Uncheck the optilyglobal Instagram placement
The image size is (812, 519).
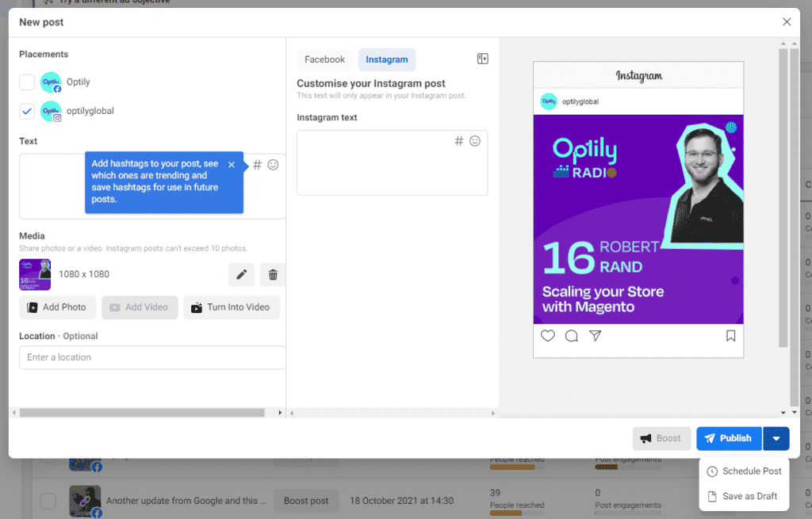click(27, 111)
